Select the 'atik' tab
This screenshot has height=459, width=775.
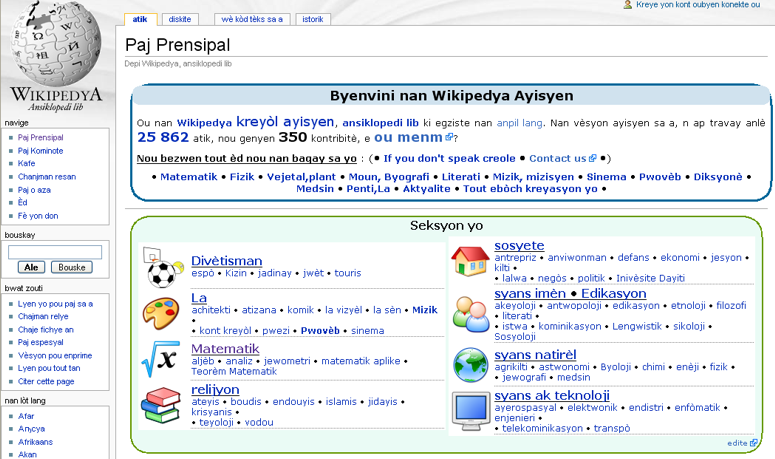[140, 19]
